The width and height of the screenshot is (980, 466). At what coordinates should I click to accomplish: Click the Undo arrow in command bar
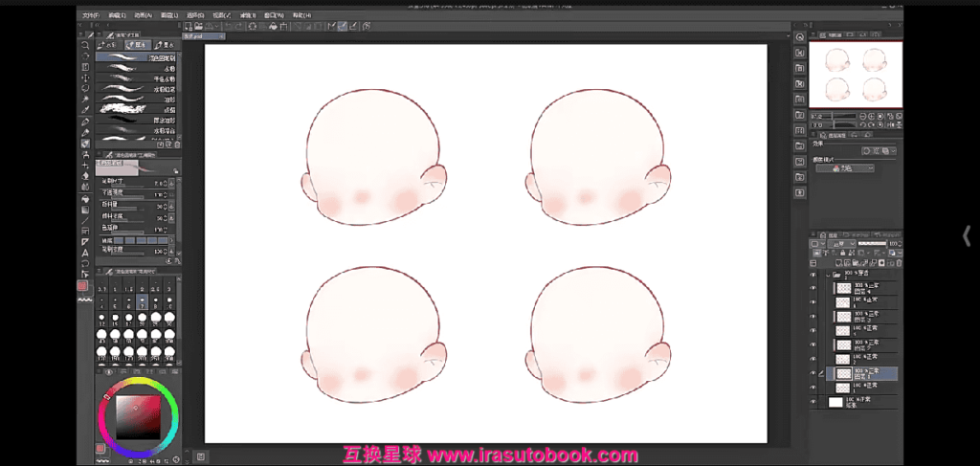[228, 26]
